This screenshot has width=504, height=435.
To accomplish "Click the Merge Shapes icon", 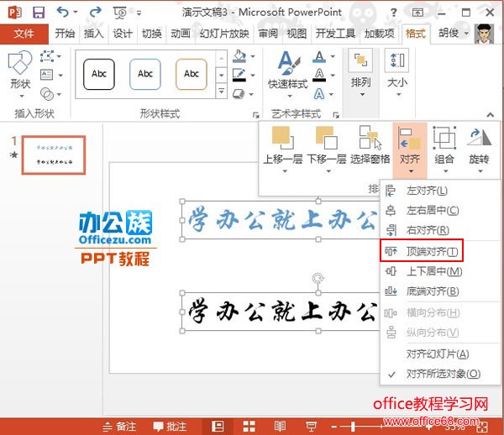I will (47, 94).
